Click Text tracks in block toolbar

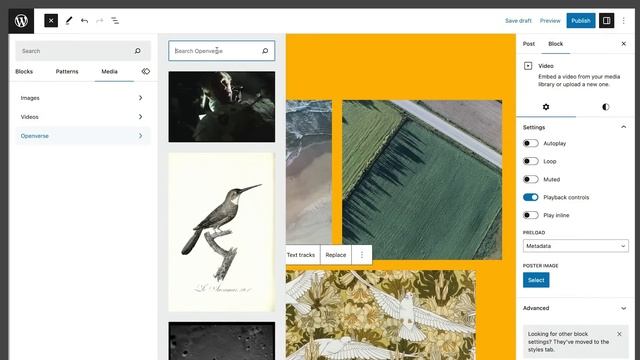(301, 255)
